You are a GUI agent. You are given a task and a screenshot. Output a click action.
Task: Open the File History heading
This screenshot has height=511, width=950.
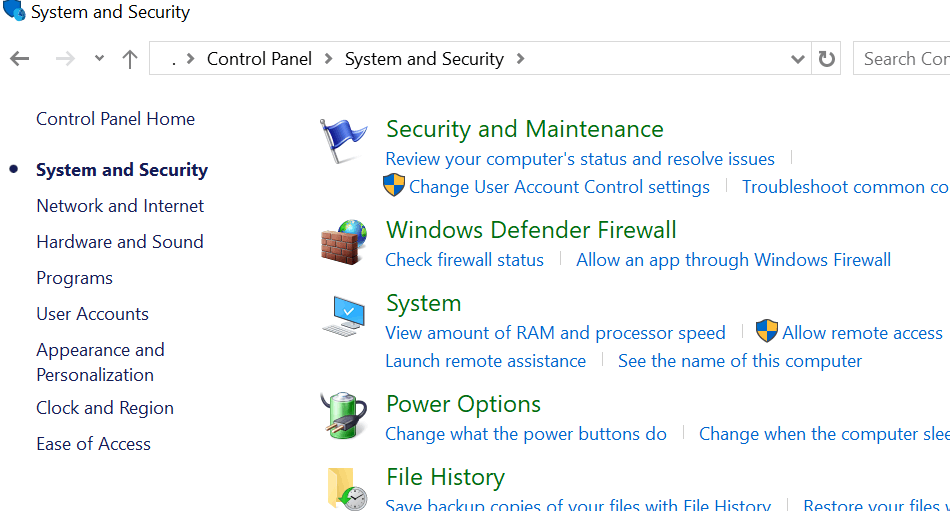[x=445, y=477]
